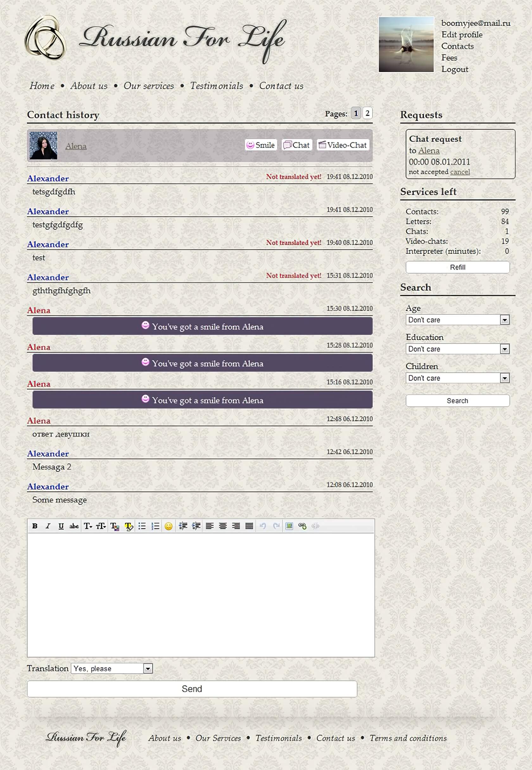Viewport: 532px width, 770px height.
Task: Insert a numbered list
Action: coord(155,526)
